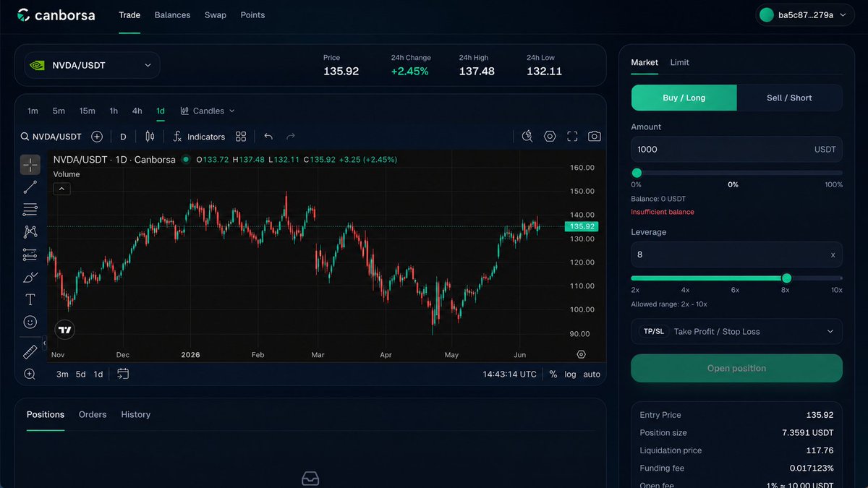Screen dimensions: 868x488
Task: Focus the Leverage input field
Action: [736, 254]
